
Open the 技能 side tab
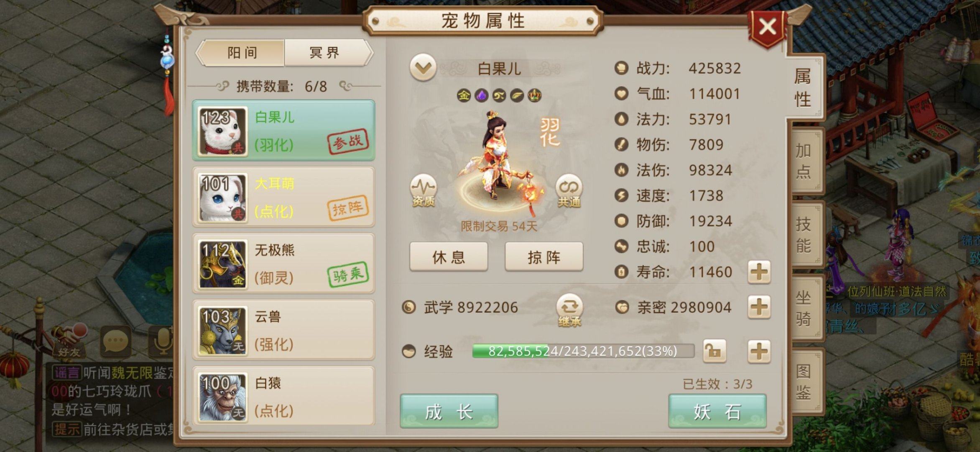pos(804,235)
